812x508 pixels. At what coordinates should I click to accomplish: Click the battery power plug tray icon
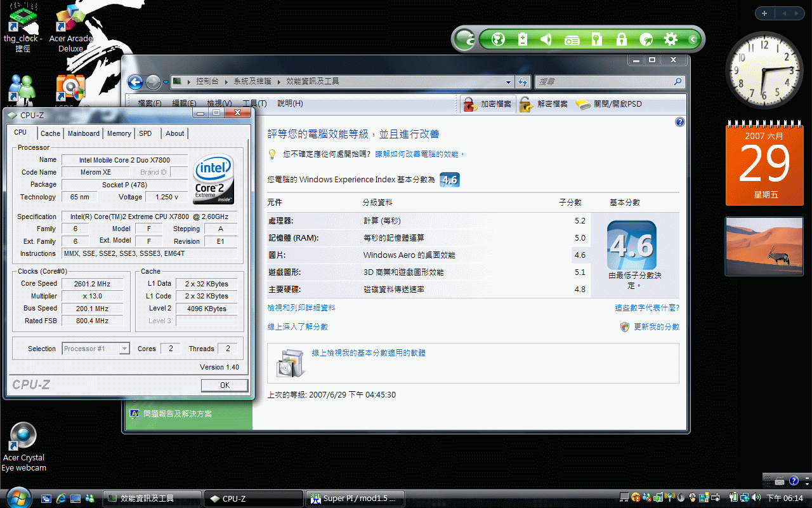click(x=735, y=498)
